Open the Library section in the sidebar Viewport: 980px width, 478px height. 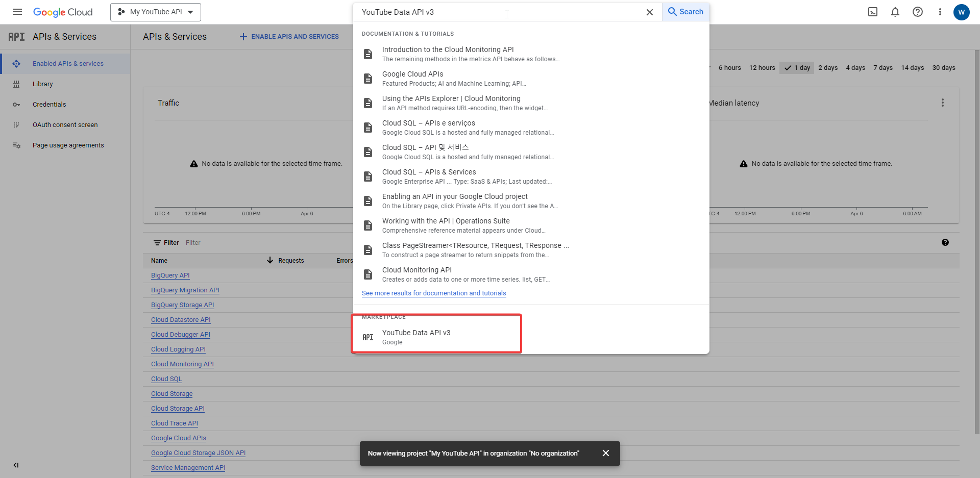(43, 84)
